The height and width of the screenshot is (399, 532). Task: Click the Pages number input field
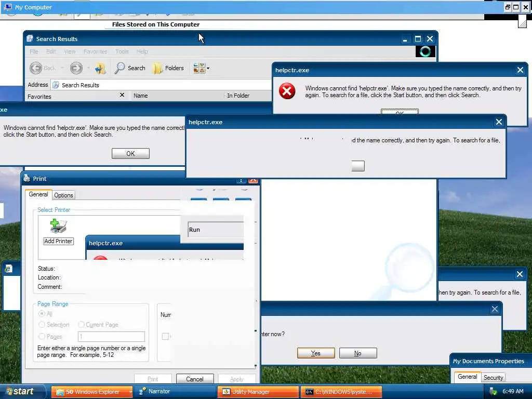coord(111,337)
